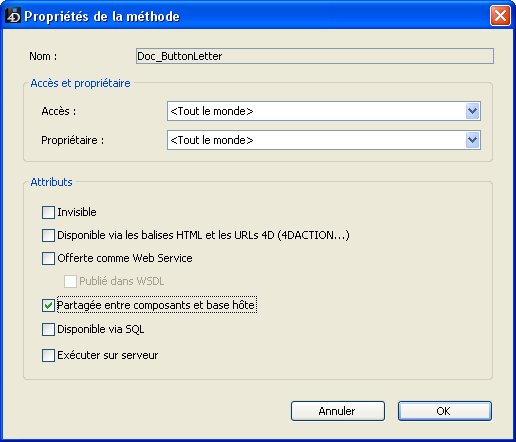Click the Annuler button
516x442 pixels.
click(338, 411)
